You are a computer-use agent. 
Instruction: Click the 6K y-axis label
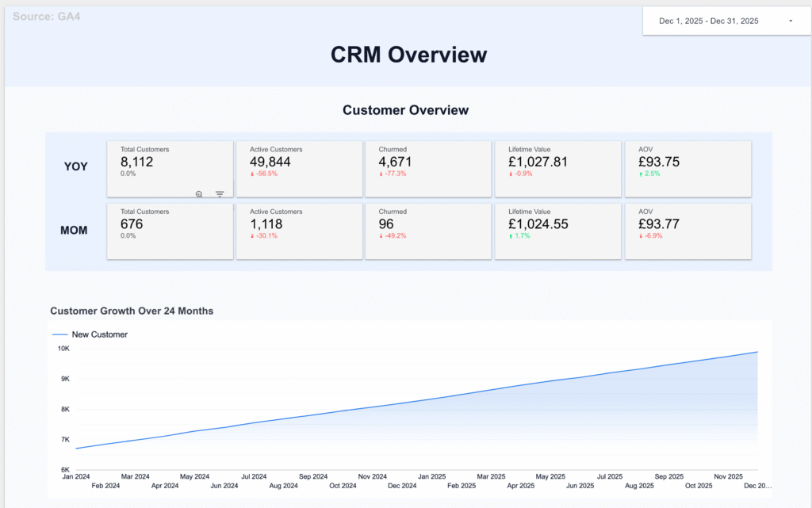pos(65,470)
